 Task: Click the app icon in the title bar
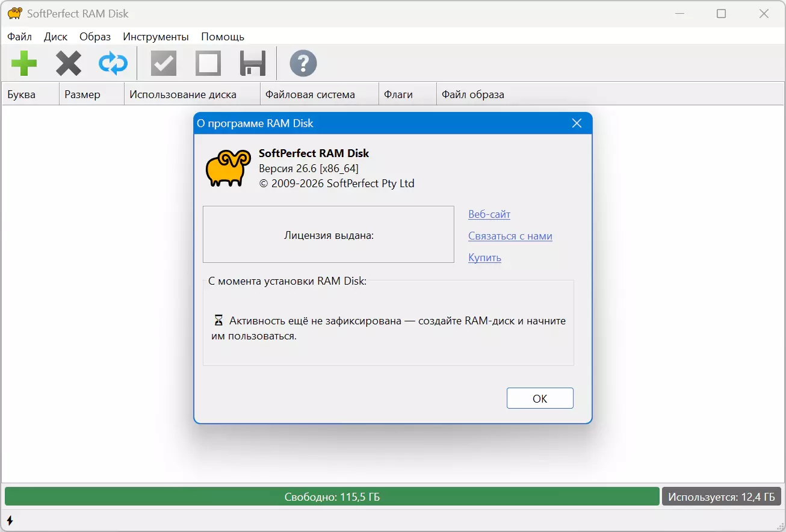pos(14,13)
